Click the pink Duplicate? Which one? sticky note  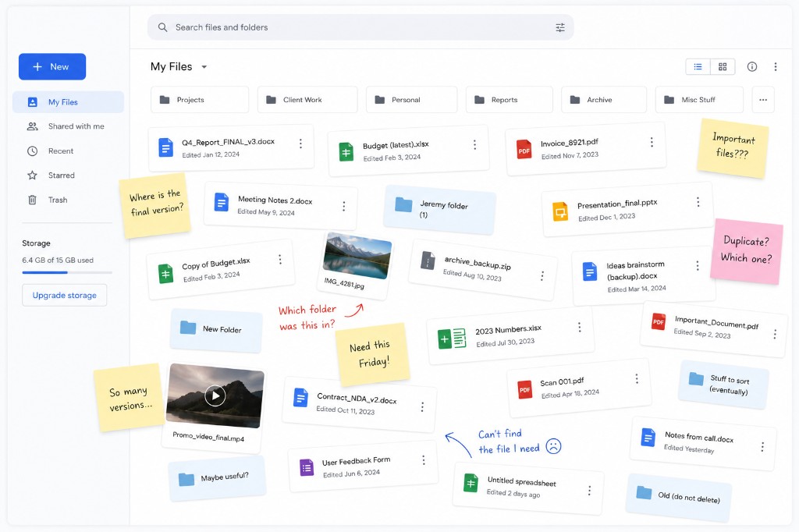click(x=747, y=251)
